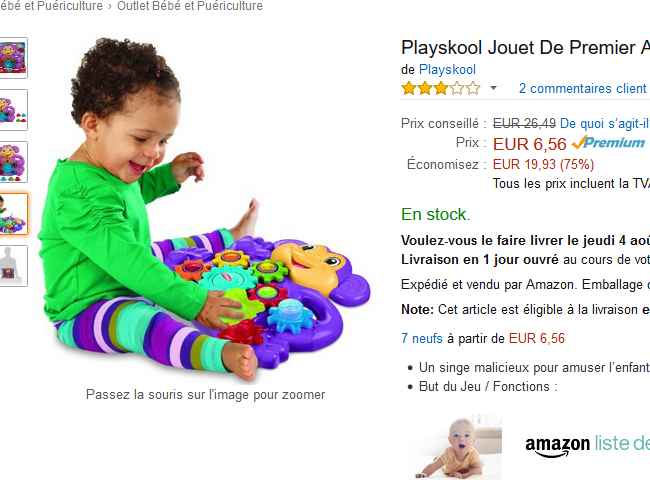Viewport: 650px width, 480px height.
Task: Open the Bébé et Puériculture breadcrumb
Action: 51,6
